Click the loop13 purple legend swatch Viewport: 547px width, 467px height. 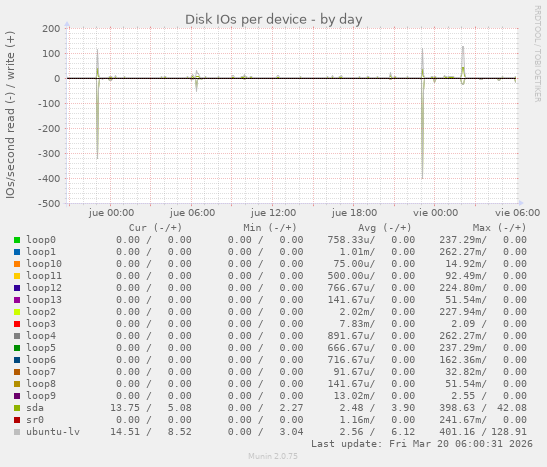pyautogui.click(x=17, y=300)
